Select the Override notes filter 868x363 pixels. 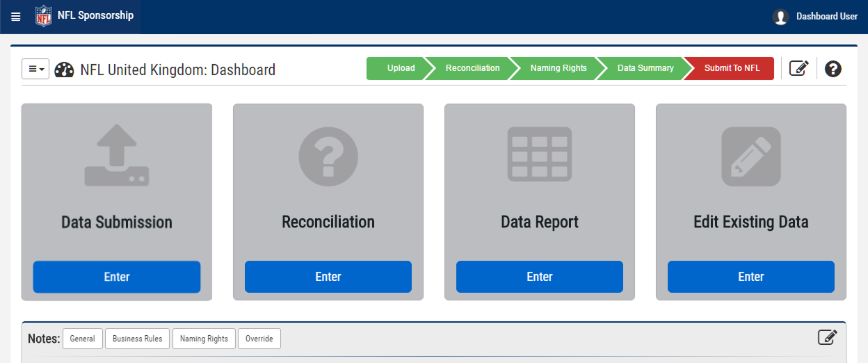coord(259,339)
